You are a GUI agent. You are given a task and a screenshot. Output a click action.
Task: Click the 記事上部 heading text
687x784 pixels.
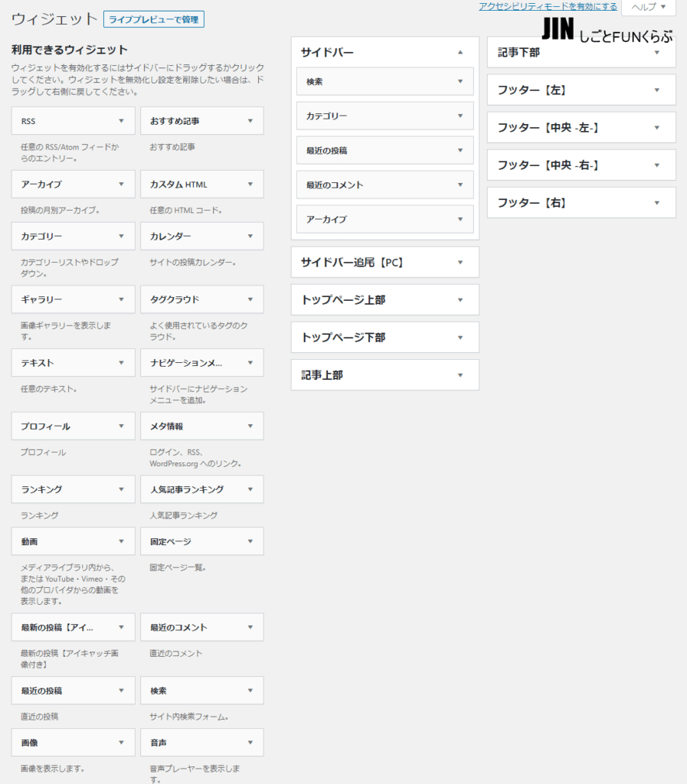click(x=322, y=375)
